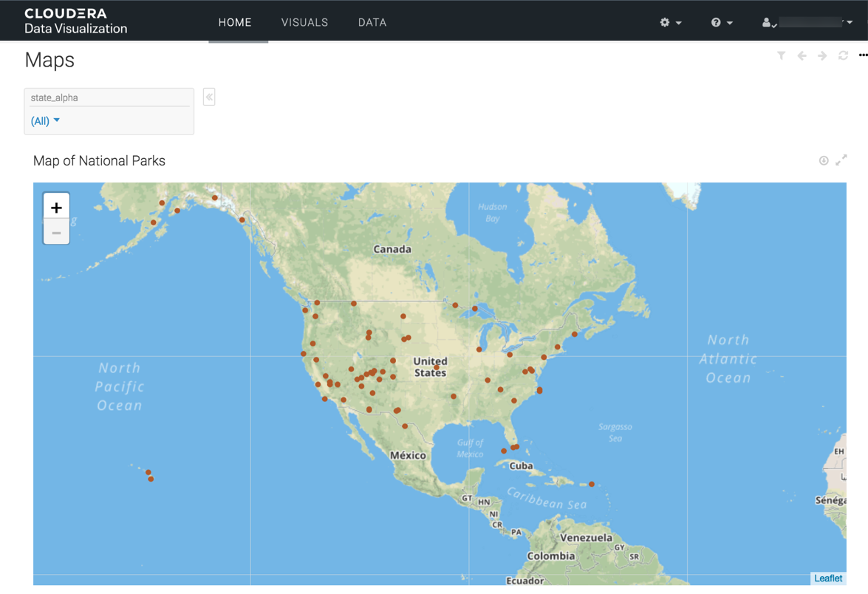Screen dimensions: 868x594
Task: Click the forward arrow icon in dashboard toolbar
Action: point(822,55)
